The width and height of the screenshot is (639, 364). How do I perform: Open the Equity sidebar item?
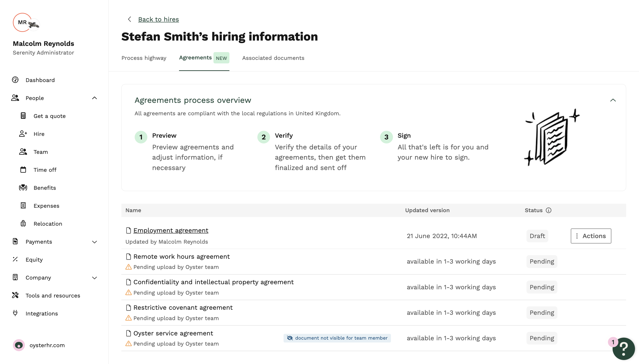34,260
